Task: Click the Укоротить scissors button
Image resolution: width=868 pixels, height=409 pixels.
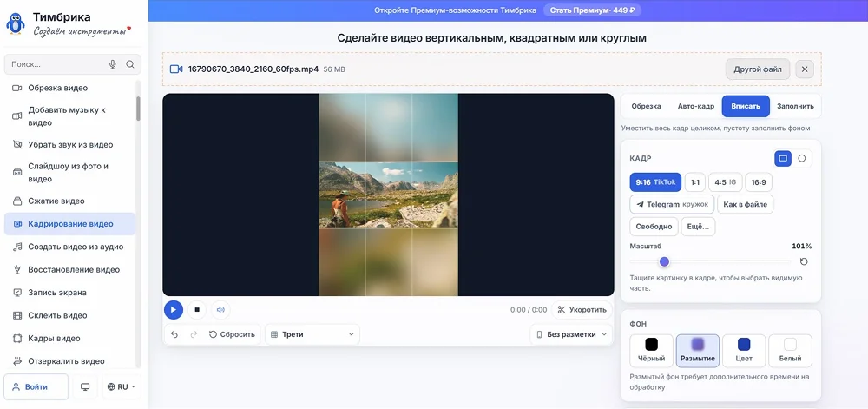Action: 582,310
